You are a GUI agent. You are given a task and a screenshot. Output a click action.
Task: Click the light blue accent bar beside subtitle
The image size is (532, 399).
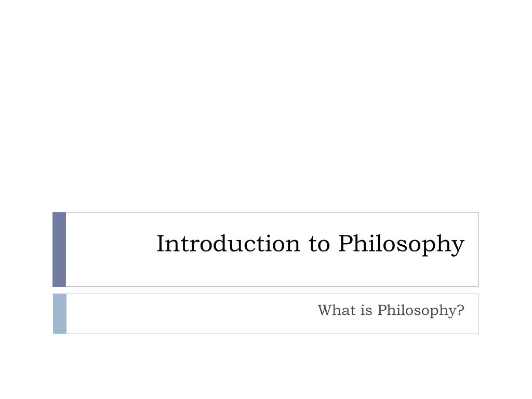click(60, 314)
